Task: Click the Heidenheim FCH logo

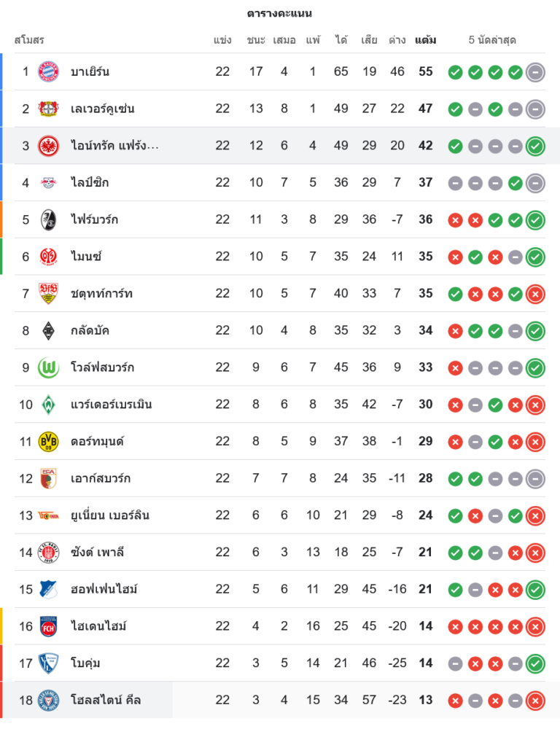Action: 48,625
